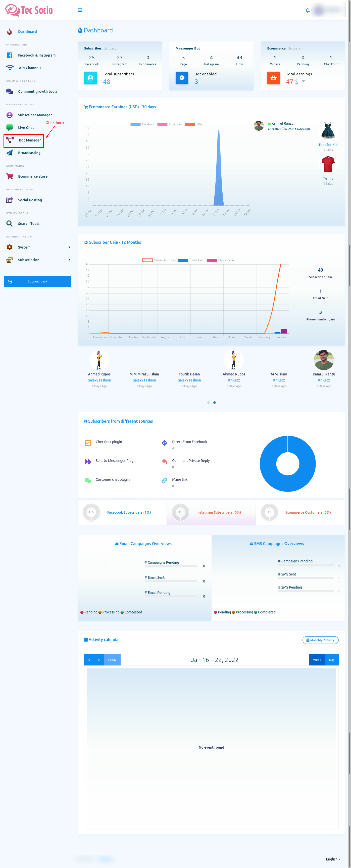The image size is (351, 868).
Task: Click the Support desk button
Action: point(38,281)
